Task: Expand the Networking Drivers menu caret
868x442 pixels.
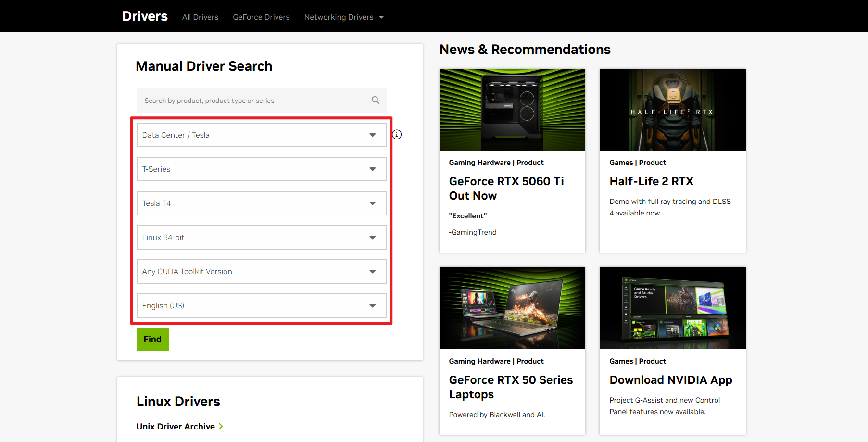Action: 381,17
